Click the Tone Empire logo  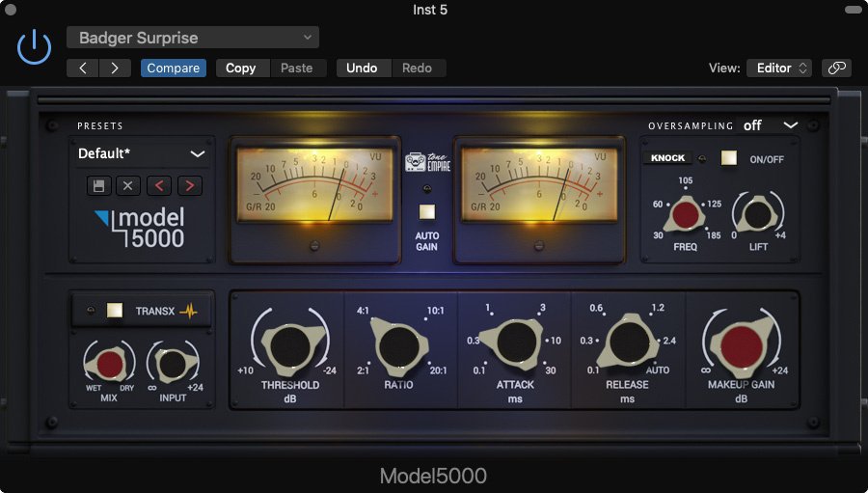(x=427, y=162)
